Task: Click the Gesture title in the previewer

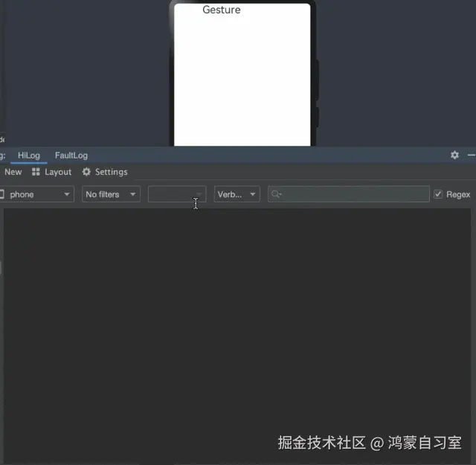Action: point(222,10)
